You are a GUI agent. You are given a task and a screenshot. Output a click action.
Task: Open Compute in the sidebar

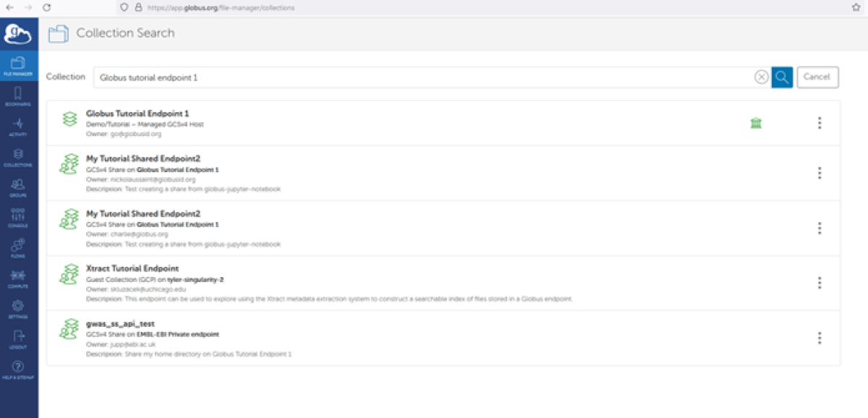pos(18,279)
